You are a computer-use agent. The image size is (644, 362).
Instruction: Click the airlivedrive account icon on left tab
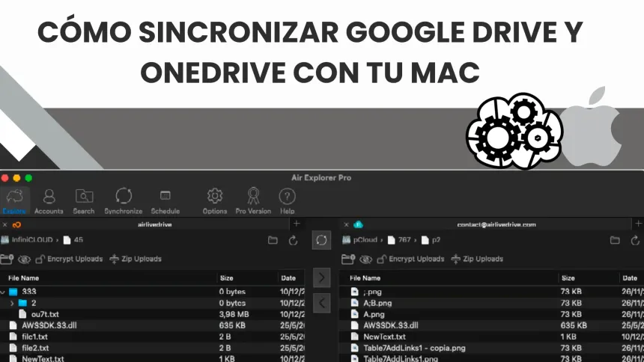click(16, 224)
